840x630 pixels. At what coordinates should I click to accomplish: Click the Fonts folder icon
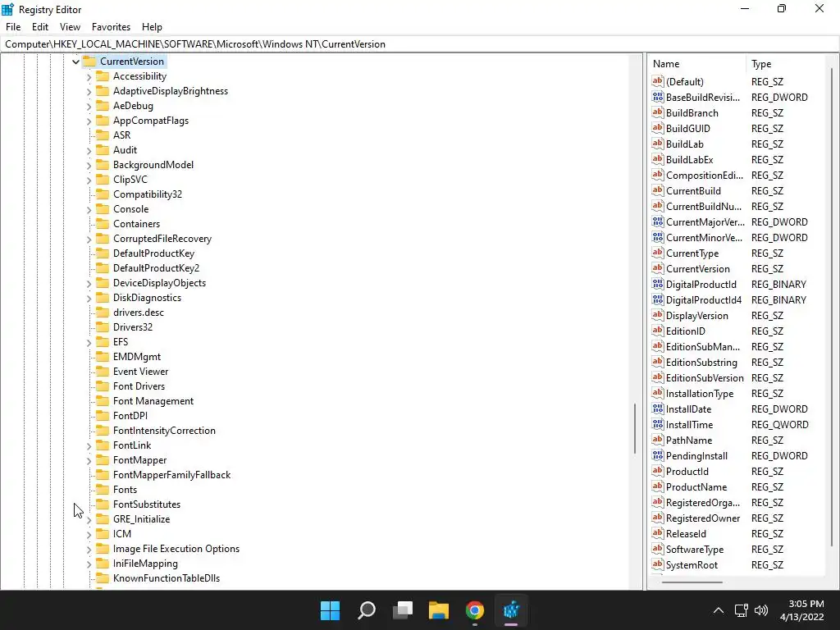pyautogui.click(x=103, y=489)
